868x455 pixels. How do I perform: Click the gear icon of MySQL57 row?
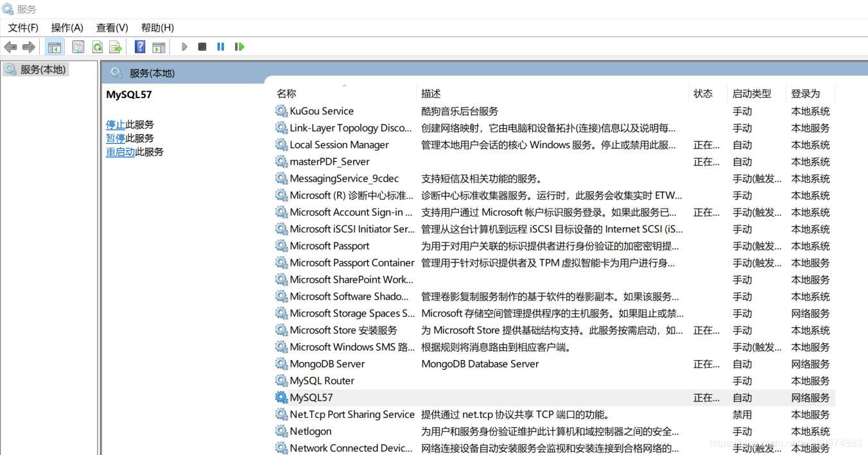281,397
